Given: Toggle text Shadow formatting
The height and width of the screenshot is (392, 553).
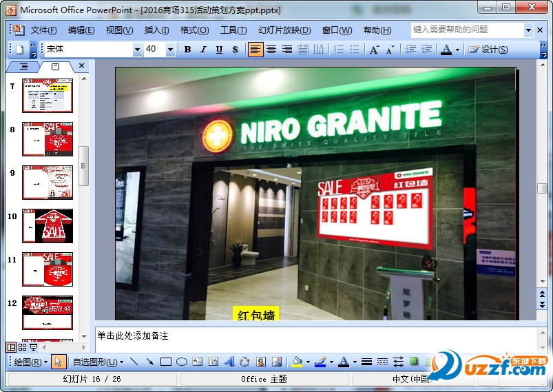Looking at the screenshot, I should 236,50.
